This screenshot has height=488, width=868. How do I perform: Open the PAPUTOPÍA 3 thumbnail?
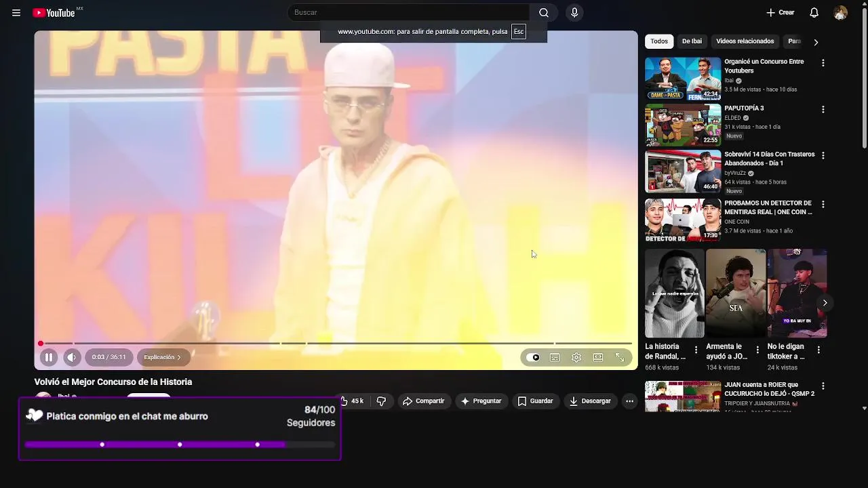pos(683,125)
